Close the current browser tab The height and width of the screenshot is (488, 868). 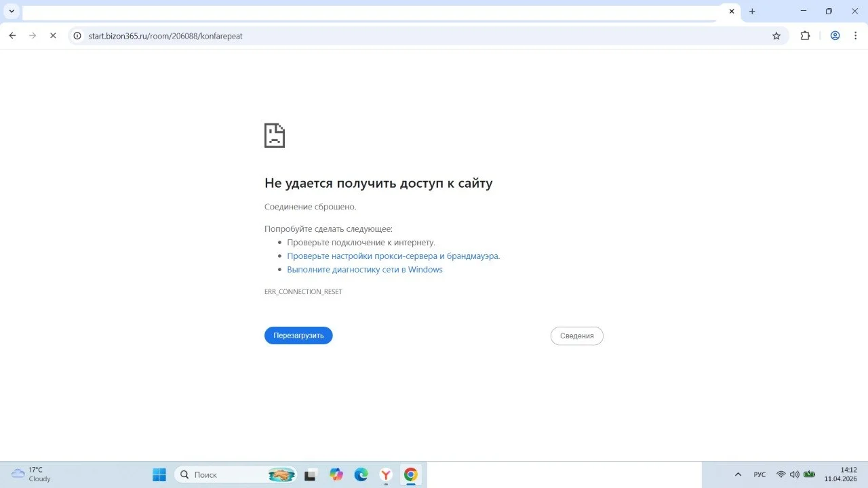click(x=732, y=12)
